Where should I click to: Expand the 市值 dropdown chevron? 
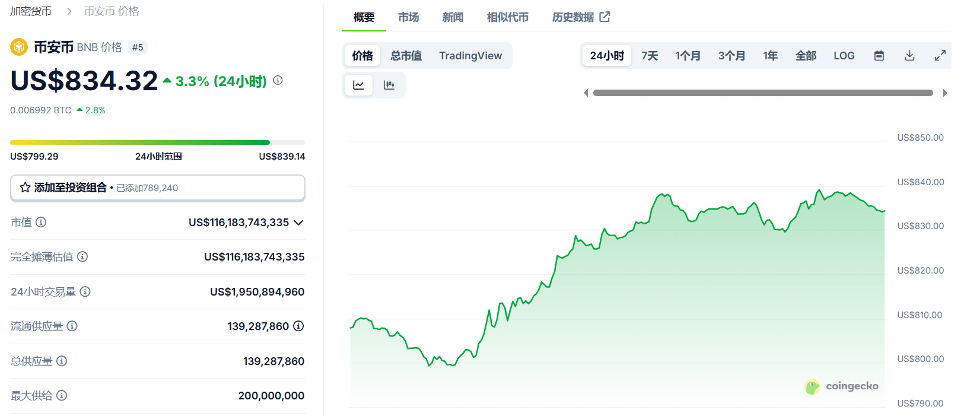point(298,223)
